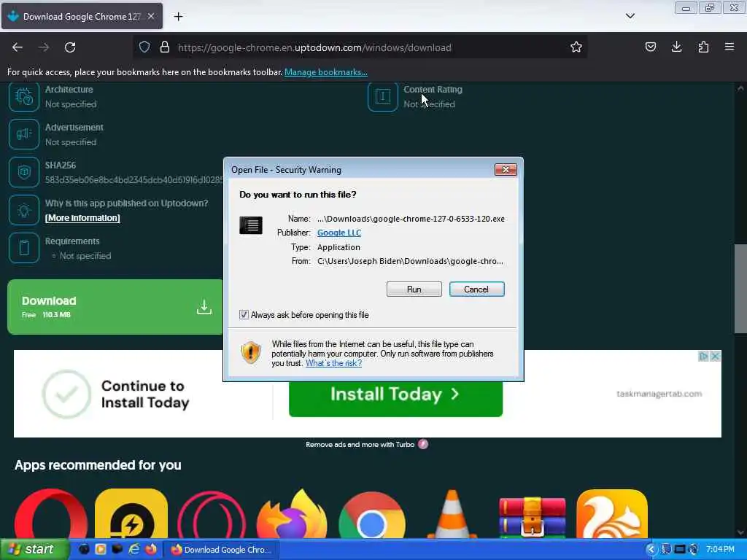Select the Opera recommended app thumbnail
Image resolution: width=747 pixels, height=560 pixels.
click(51, 514)
